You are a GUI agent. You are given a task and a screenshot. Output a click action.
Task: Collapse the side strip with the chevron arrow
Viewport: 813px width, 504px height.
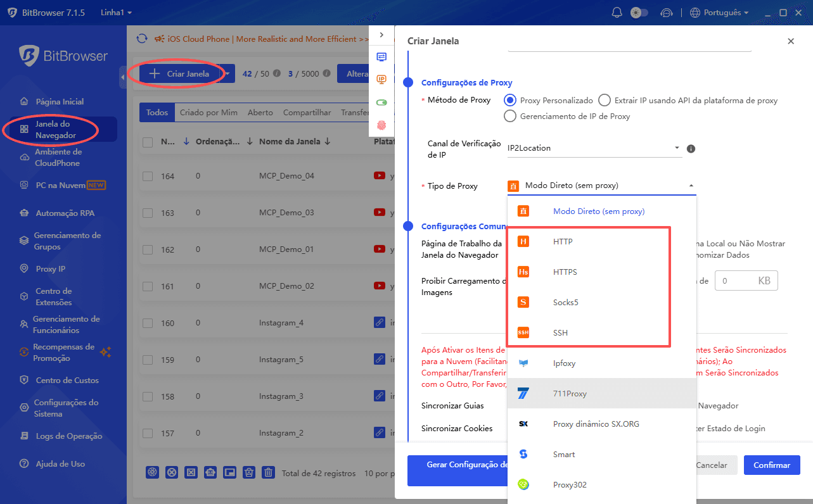click(x=381, y=35)
